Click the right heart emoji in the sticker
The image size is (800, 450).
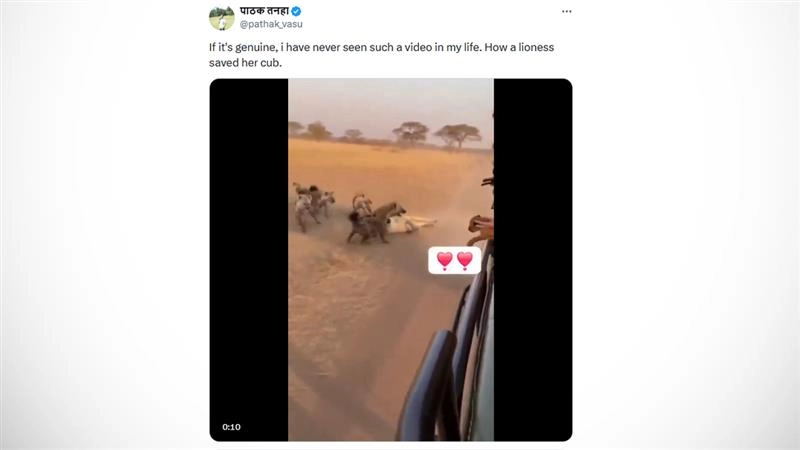(465, 261)
